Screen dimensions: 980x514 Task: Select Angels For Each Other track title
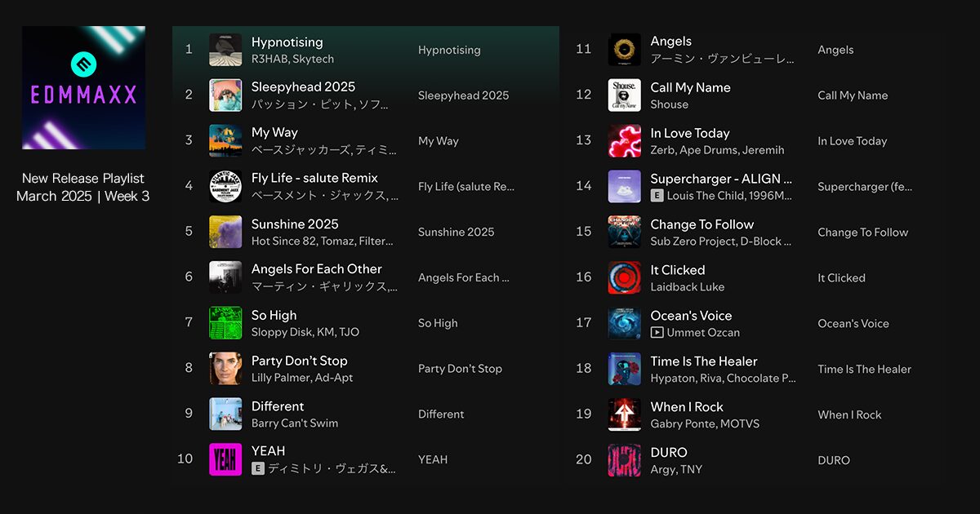(317, 269)
